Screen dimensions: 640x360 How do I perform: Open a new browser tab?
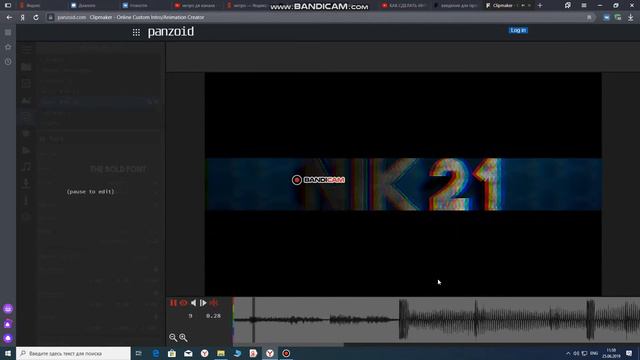[x=540, y=6]
